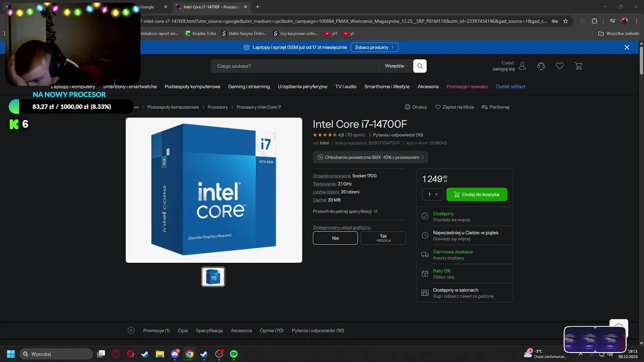Open the quantity dropdown showing 1
644x362 pixels.
[x=433, y=194]
